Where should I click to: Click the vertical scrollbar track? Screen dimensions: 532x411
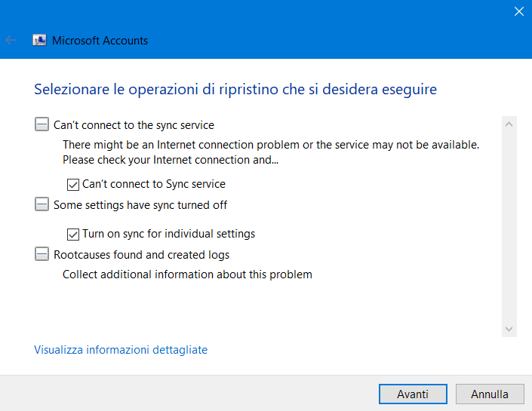[x=509, y=226]
